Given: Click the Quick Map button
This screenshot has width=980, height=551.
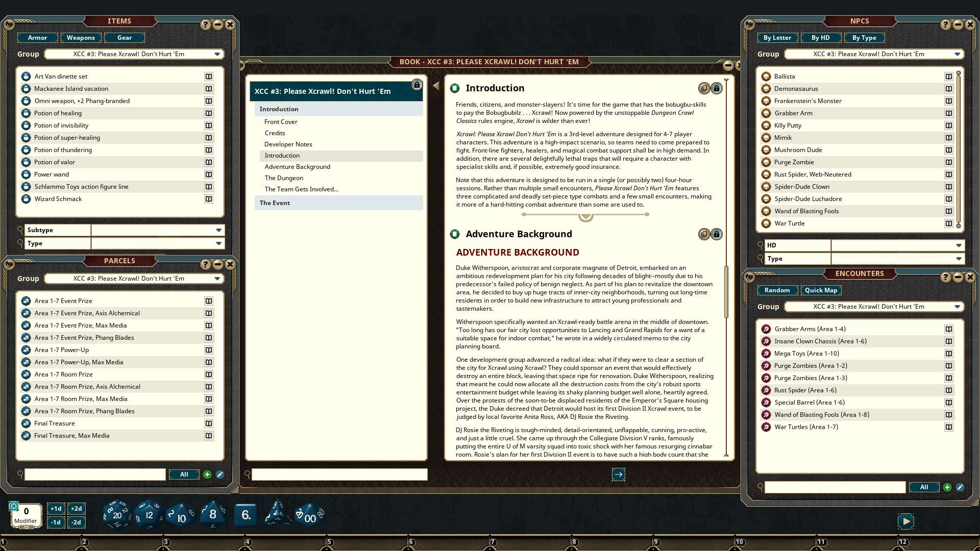Looking at the screenshot, I should point(821,290).
